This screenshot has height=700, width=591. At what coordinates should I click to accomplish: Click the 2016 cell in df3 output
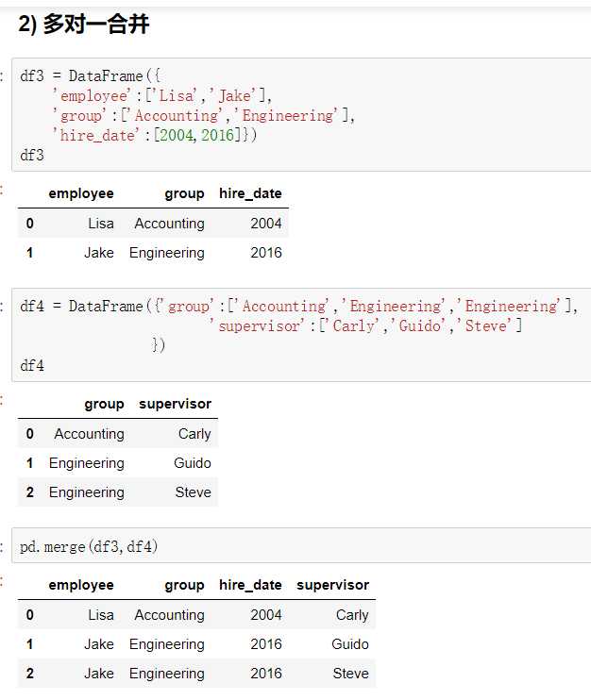pos(266,253)
